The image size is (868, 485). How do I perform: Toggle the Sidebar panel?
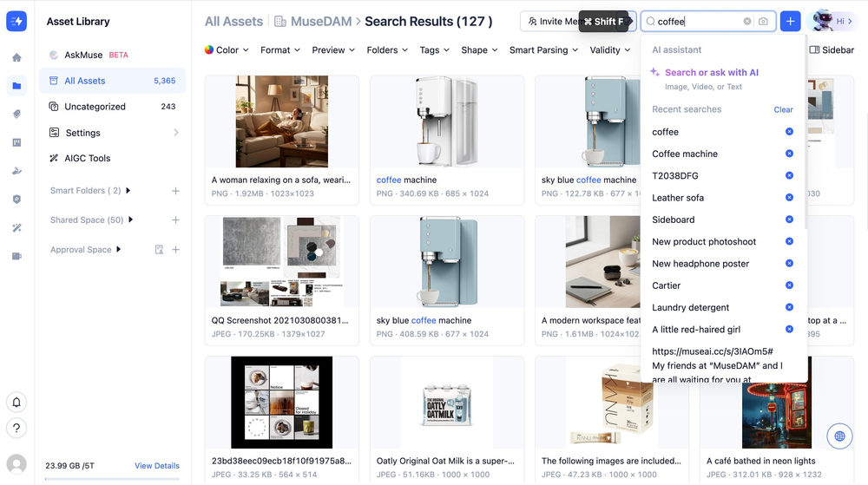coord(832,49)
